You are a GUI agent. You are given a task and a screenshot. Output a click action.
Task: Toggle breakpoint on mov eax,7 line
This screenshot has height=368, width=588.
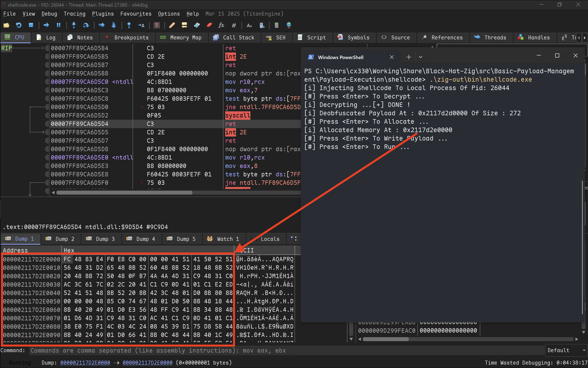47,90
